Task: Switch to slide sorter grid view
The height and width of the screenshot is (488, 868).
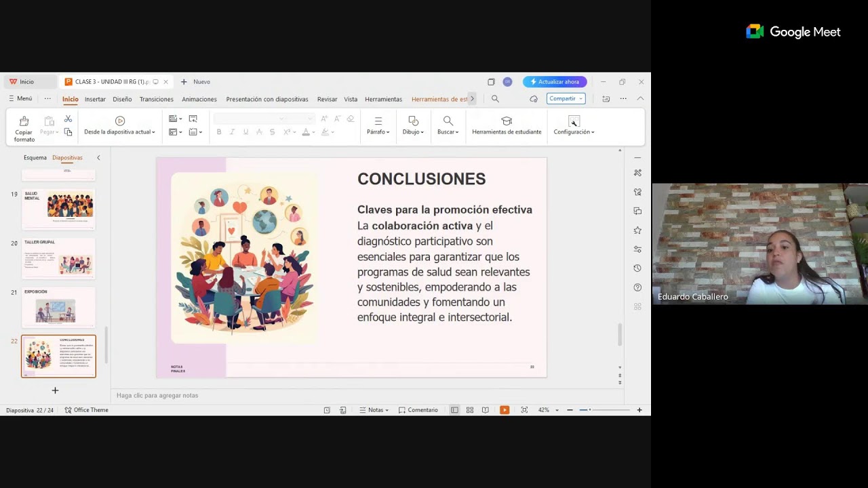Action: point(469,410)
